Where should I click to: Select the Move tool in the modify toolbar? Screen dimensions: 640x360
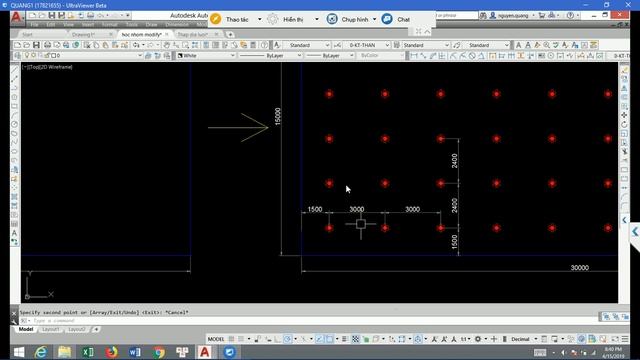click(624, 115)
